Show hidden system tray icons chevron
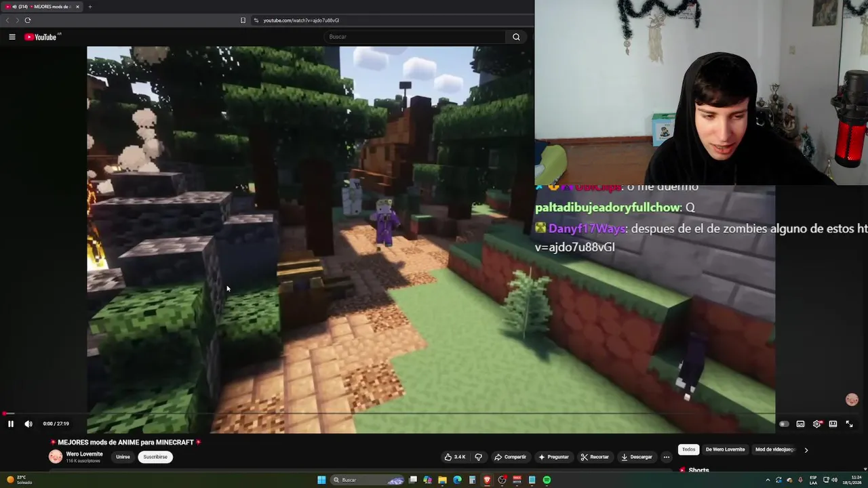868x488 pixels. click(768, 480)
